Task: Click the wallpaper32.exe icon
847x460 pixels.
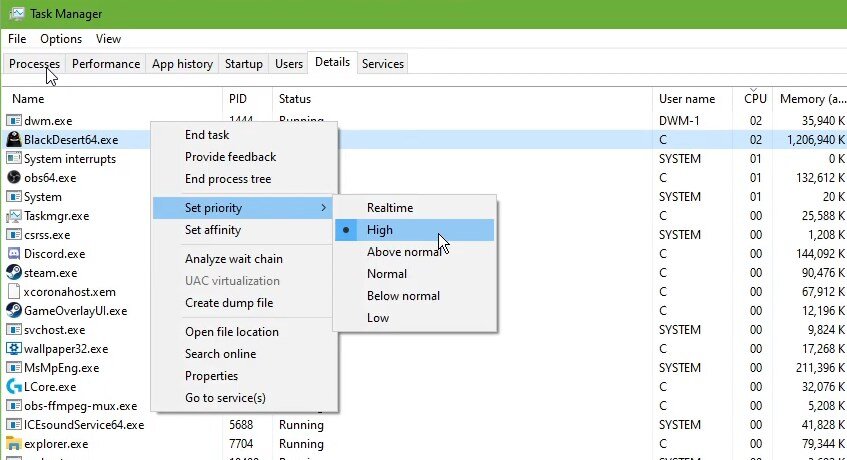Action: click(14, 349)
